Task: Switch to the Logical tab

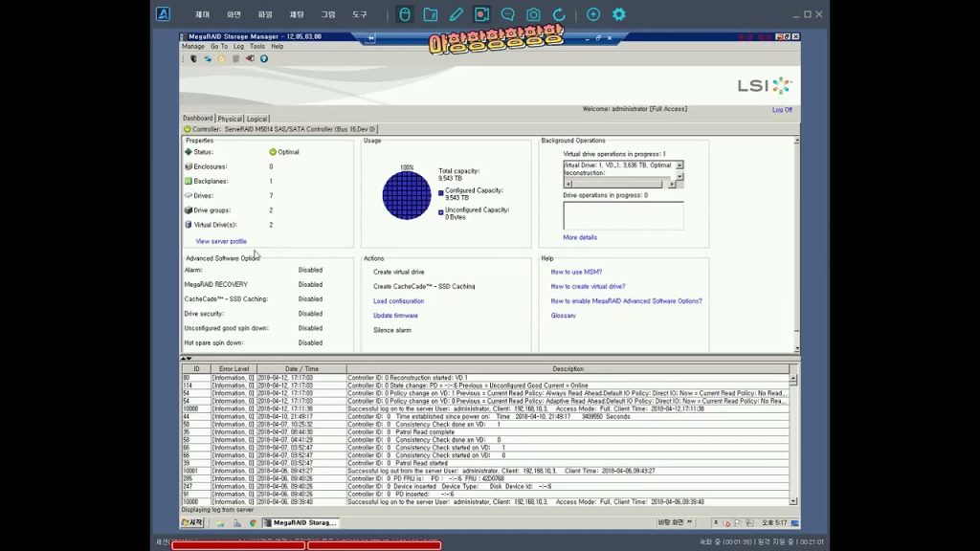Action: click(257, 119)
